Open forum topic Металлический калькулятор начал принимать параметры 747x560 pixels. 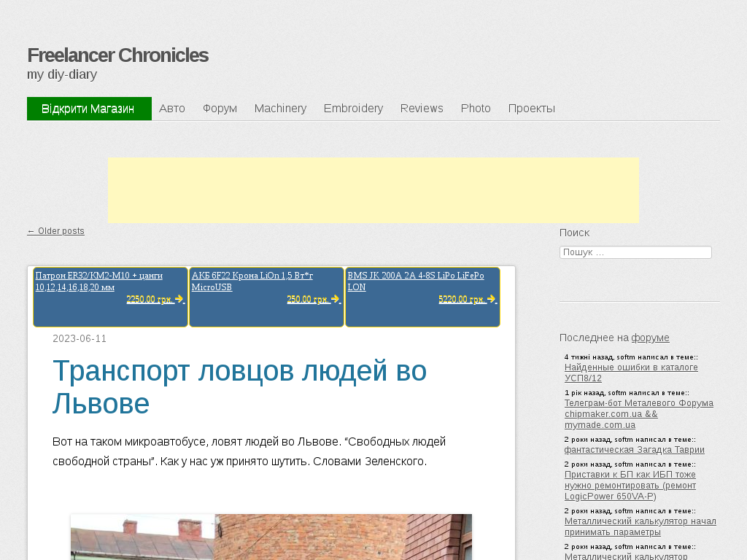point(640,526)
